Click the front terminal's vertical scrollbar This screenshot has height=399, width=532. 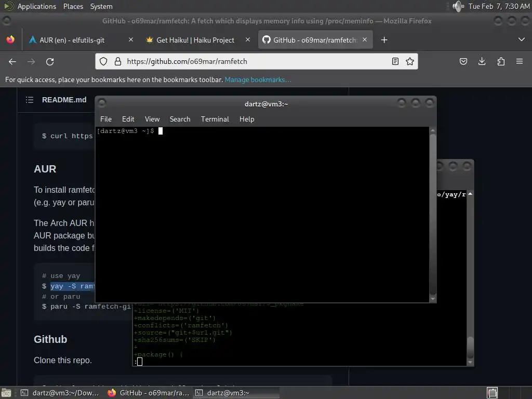click(x=433, y=214)
